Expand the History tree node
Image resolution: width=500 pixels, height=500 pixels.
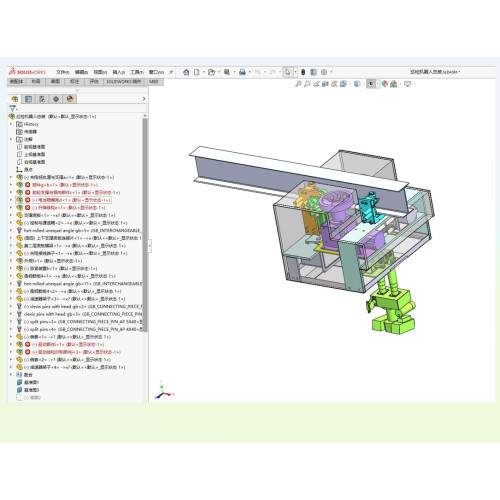click(x=11, y=124)
